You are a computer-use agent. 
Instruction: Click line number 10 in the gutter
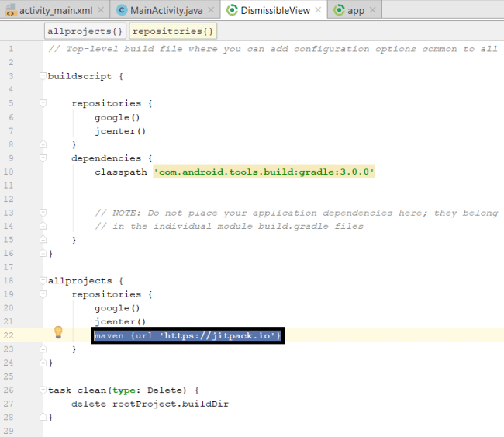tap(9, 172)
